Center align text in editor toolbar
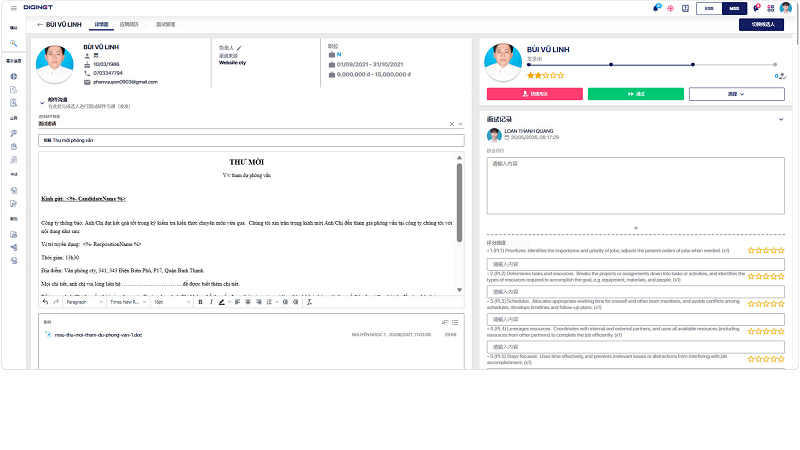Viewport: 800px width, 450px height. coord(248,302)
